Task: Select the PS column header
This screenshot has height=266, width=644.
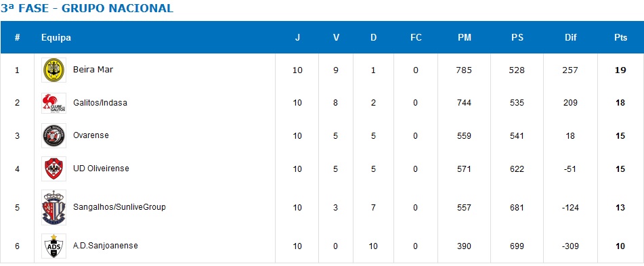Action: (x=517, y=37)
